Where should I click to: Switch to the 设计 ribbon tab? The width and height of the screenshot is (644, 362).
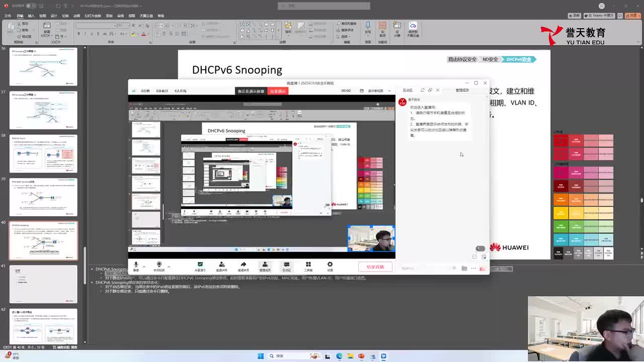coord(54,16)
